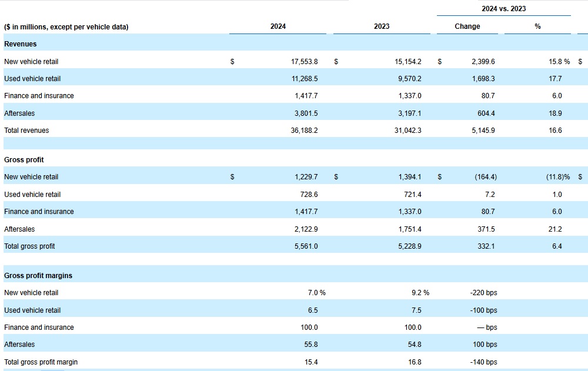The height and width of the screenshot is (371, 588).
Task: Click the negative change value (164.4)
Action: pos(486,177)
